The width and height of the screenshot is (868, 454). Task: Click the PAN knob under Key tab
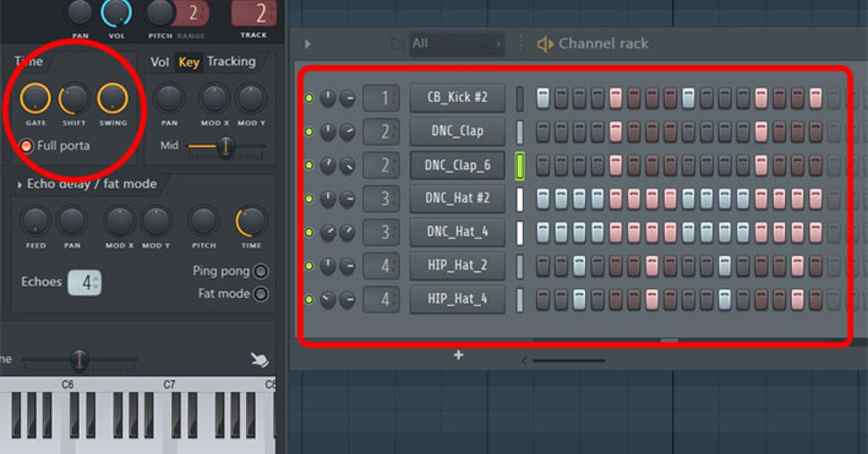(169, 98)
